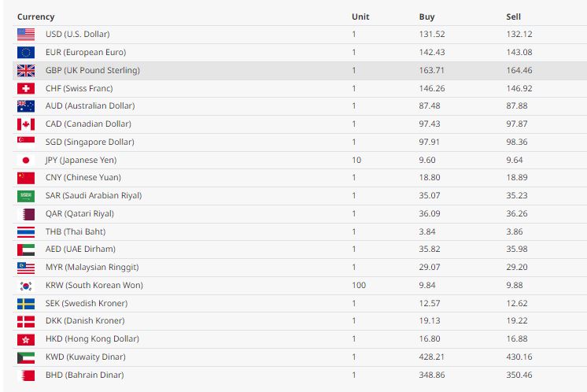Click the Swiss flag icon
Image resolution: width=587 pixels, height=392 pixels.
[26, 88]
